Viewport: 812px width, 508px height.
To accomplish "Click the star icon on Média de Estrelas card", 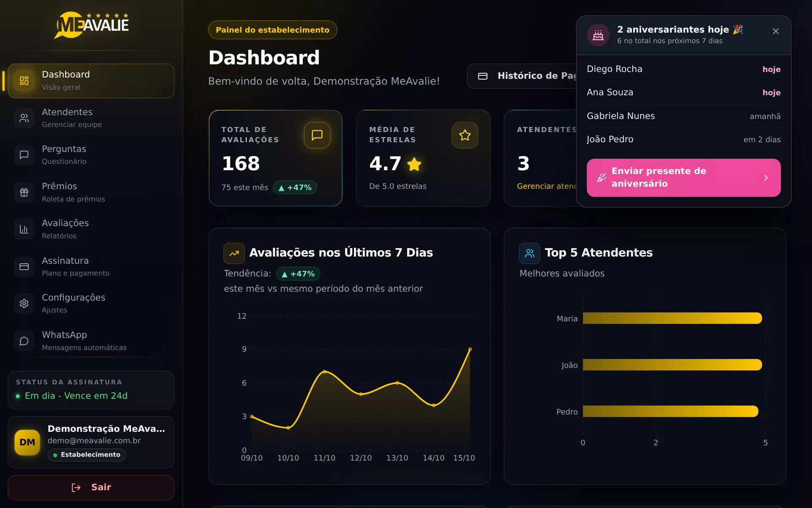I will coord(465,135).
